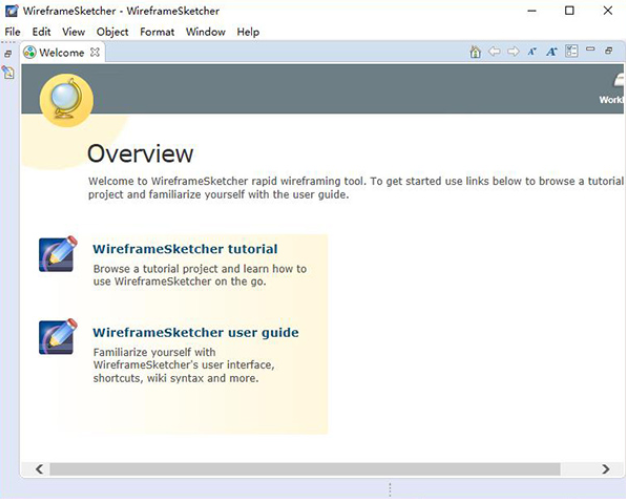The height and width of the screenshot is (499, 626).
Task: Click the pencil editor icon in left sidebar
Action: (x=8, y=72)
